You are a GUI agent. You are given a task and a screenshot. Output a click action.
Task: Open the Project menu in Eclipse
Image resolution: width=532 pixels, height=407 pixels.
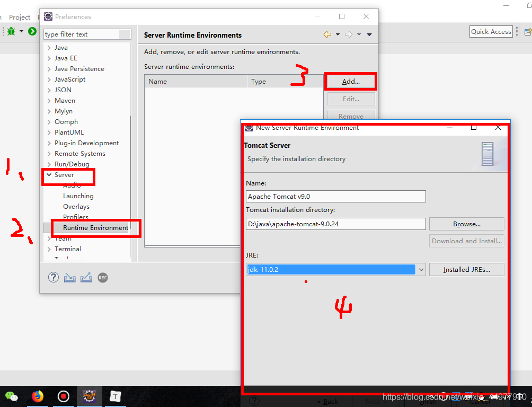(x=19, y=17)
